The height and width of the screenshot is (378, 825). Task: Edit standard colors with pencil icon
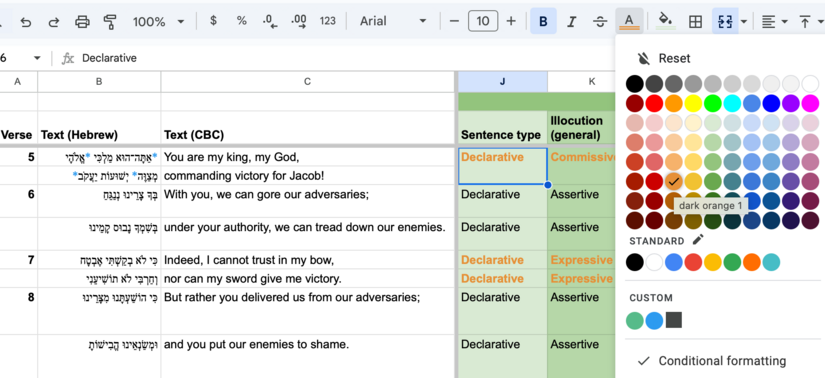698,240
